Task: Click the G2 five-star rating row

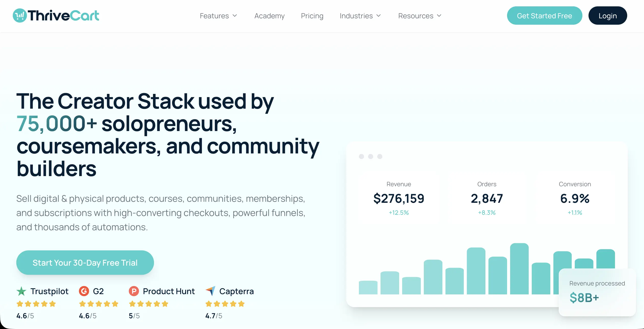Action: click(x=99, y=304)
